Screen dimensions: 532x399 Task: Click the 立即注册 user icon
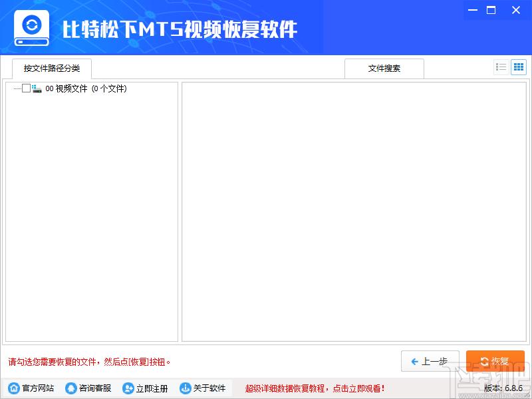(128, 388)
